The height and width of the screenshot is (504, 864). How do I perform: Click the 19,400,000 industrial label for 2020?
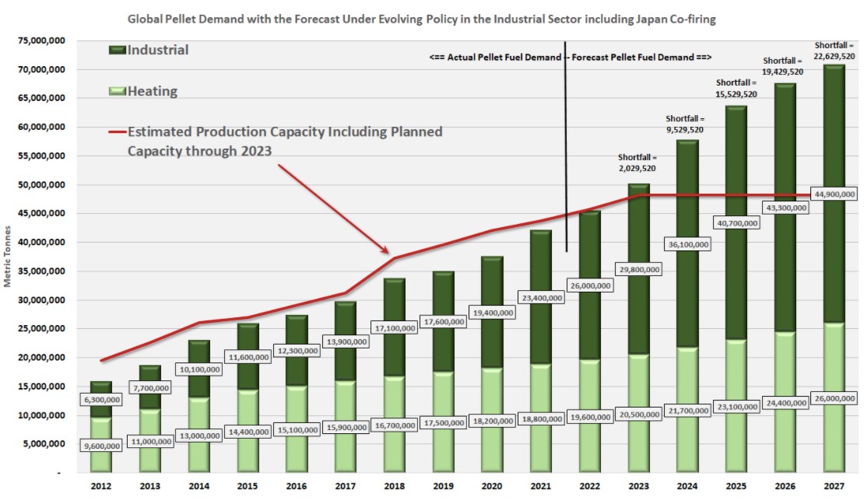pyautogui.click(x=493, y=313)
